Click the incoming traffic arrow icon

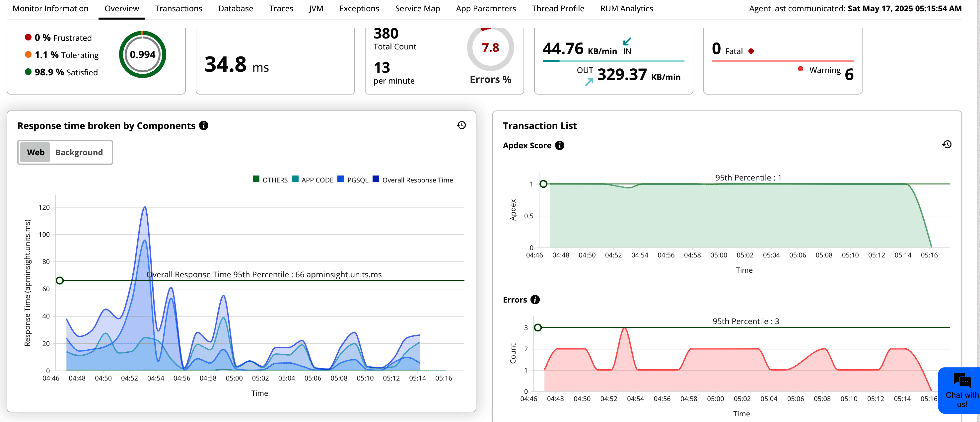627,41
